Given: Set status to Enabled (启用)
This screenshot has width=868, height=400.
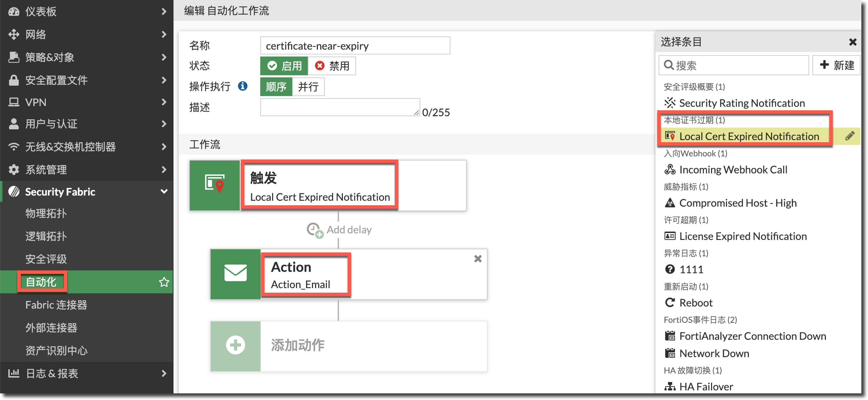Looking at the screenshot, I should [284, 66].
